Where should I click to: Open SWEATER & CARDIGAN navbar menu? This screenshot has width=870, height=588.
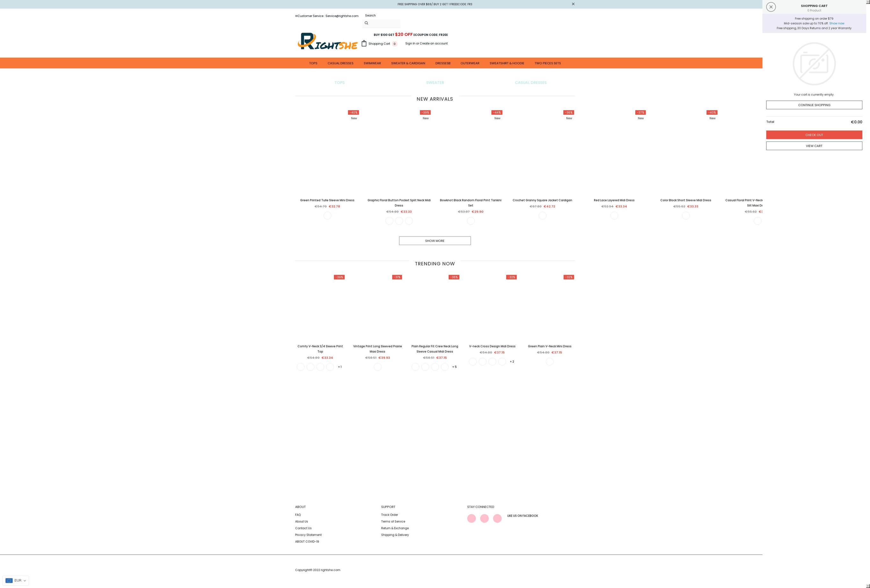coord(408,63)
